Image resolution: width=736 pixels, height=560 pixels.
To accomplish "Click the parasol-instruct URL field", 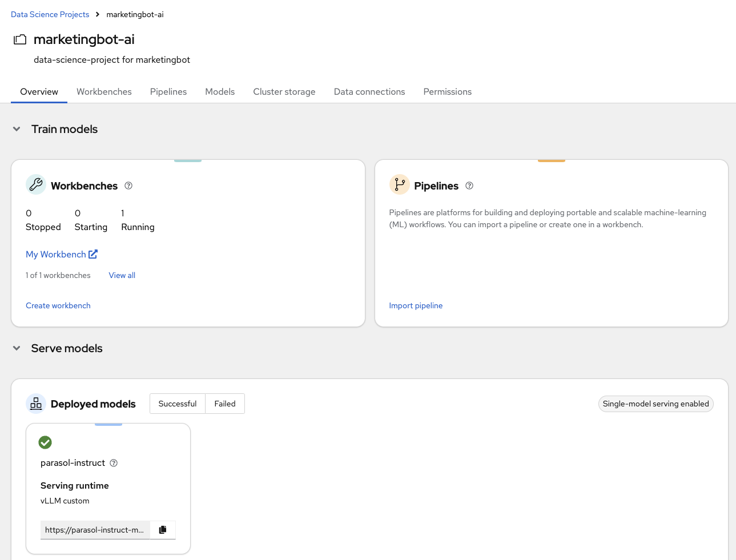I will (95, 530).
